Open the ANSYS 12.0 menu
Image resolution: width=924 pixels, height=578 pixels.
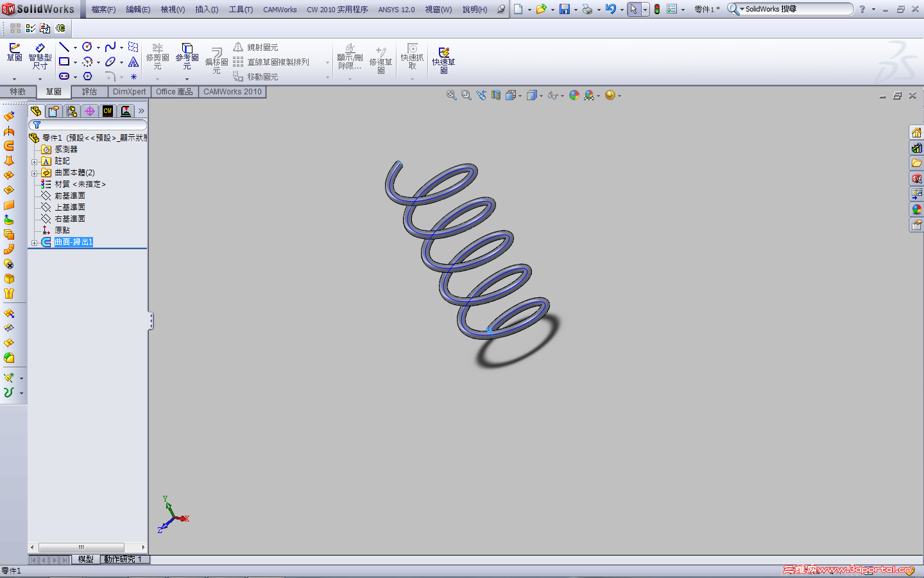397,10
